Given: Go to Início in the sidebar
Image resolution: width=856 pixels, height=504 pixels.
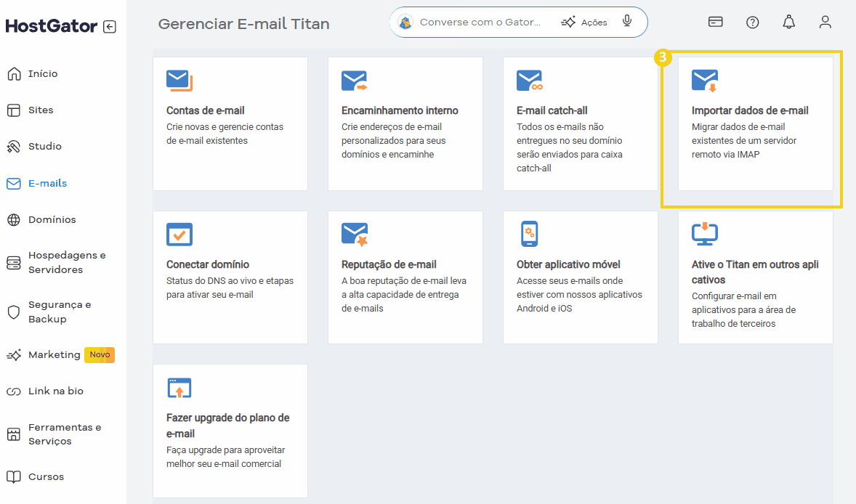Looking at the screenshot, I should [43, 73].
